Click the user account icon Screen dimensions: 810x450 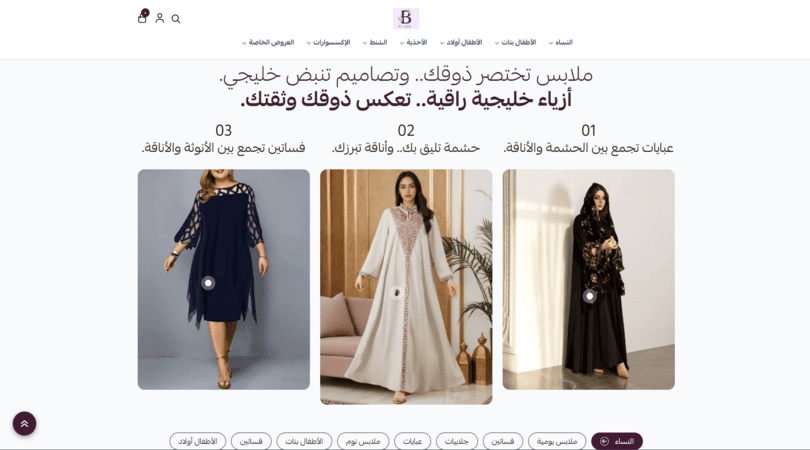[x=160, y=18]
